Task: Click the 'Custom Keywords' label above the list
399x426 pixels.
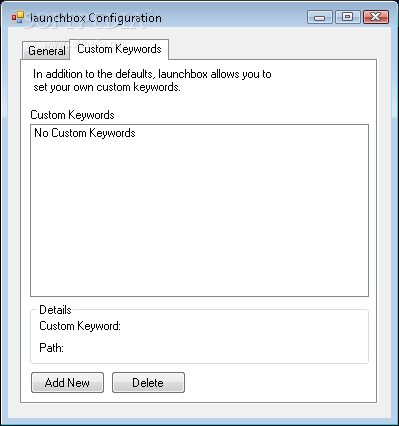Action: (x=72, y=115)
